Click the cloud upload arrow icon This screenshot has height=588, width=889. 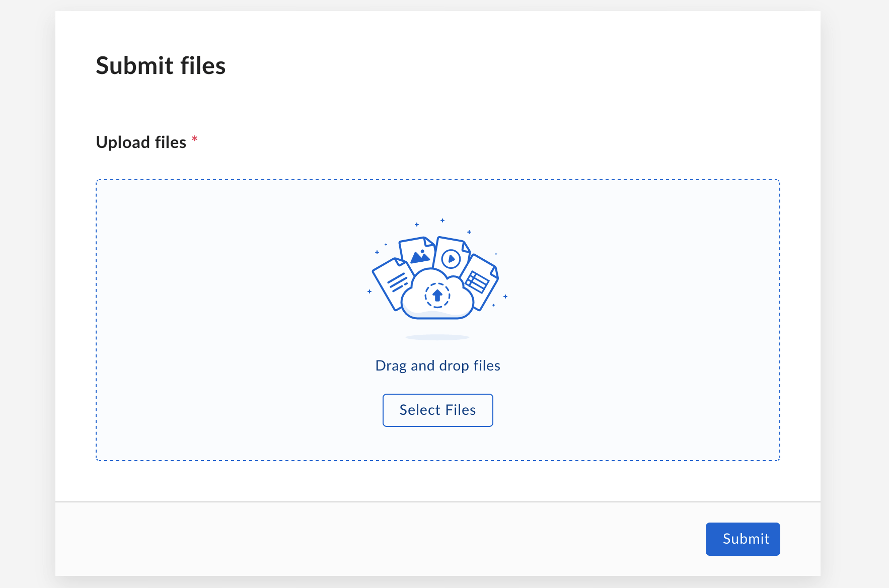point(437,295)
